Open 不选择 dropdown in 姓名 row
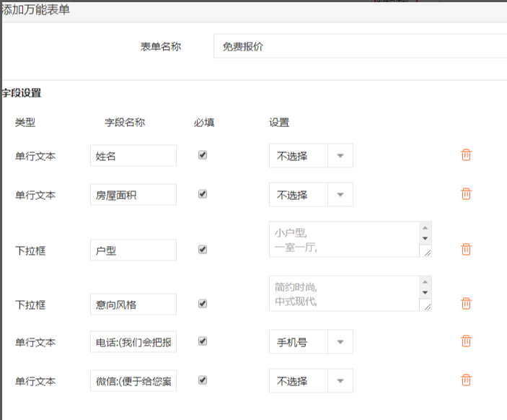 pos(311,156)
